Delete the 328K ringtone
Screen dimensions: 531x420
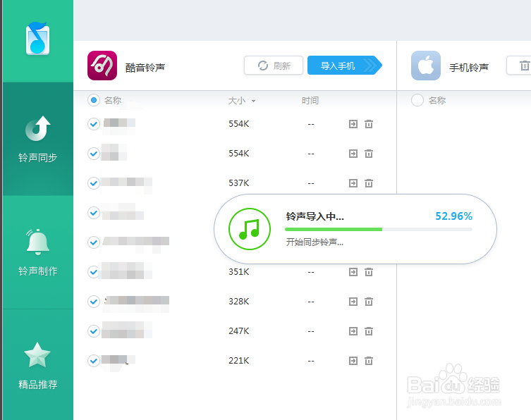click(x=369, y=302)
